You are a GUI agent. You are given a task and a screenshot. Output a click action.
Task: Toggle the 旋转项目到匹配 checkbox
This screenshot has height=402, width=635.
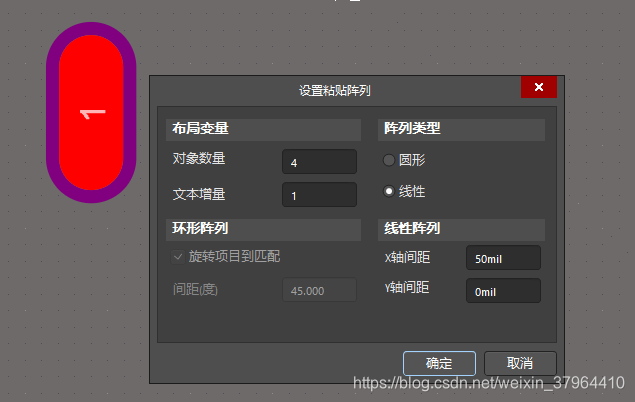(178, 257)
